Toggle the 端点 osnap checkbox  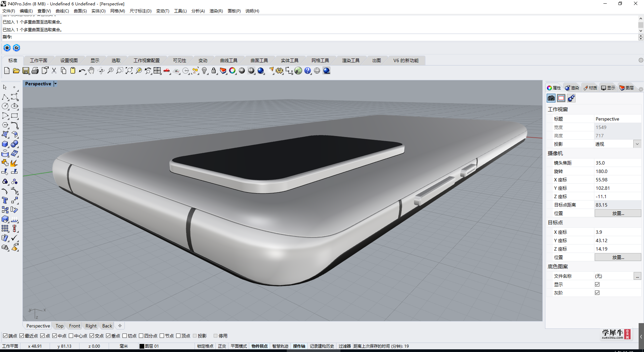[x=5, y=336]
